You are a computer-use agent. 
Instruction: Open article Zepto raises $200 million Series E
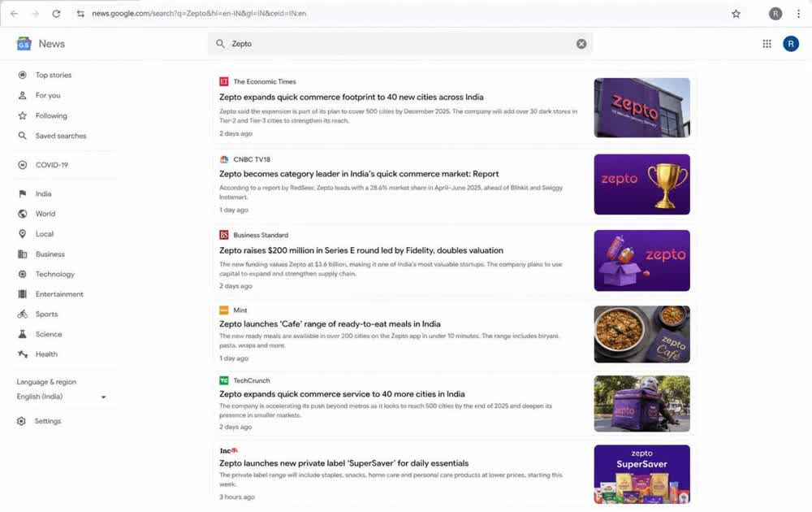361,250
